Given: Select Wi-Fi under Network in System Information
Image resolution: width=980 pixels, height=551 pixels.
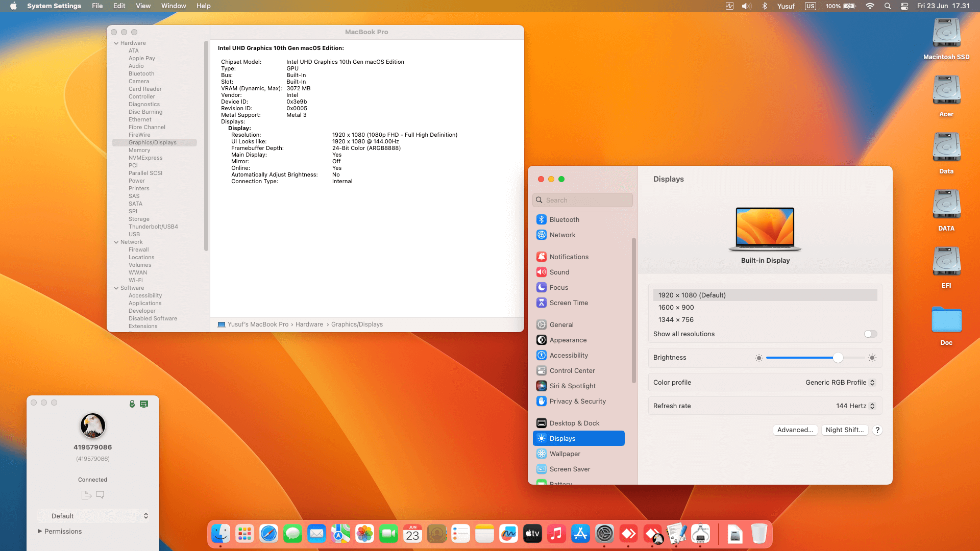Looking at the screenshot, I should (x=136, y=280).
